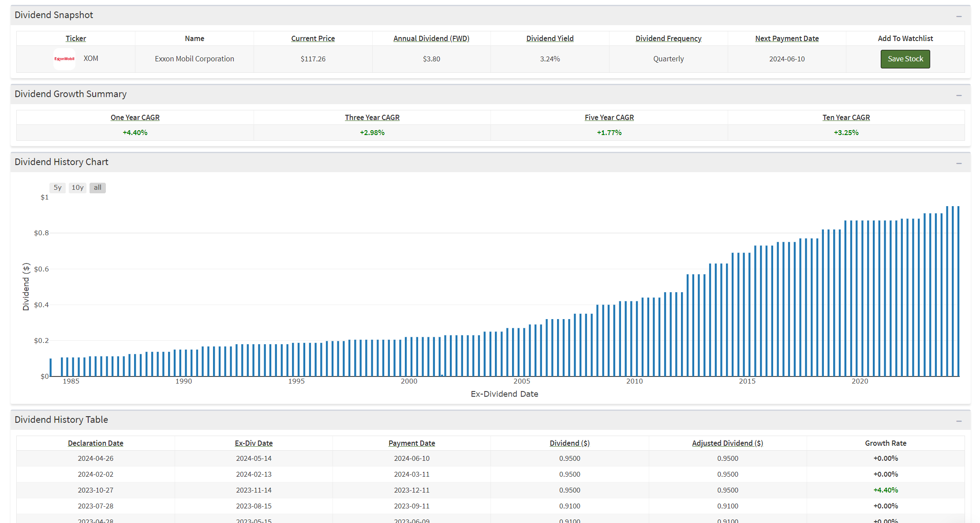The height and width of the screenshot is (523, 980).
Task: Collapse the Dividend Snapshot panel
Action: click(x=958, y=16)
